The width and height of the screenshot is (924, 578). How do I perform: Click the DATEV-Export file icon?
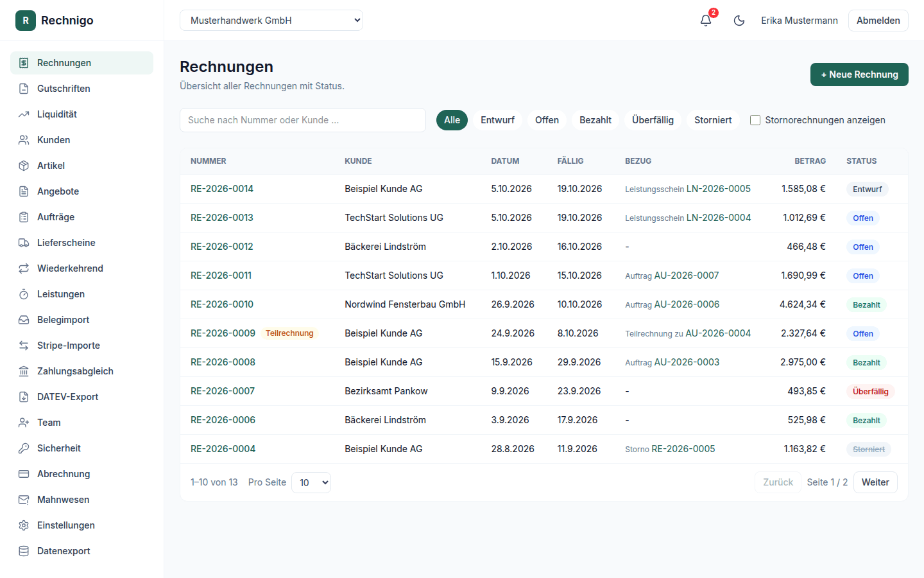tap(24, 397)
